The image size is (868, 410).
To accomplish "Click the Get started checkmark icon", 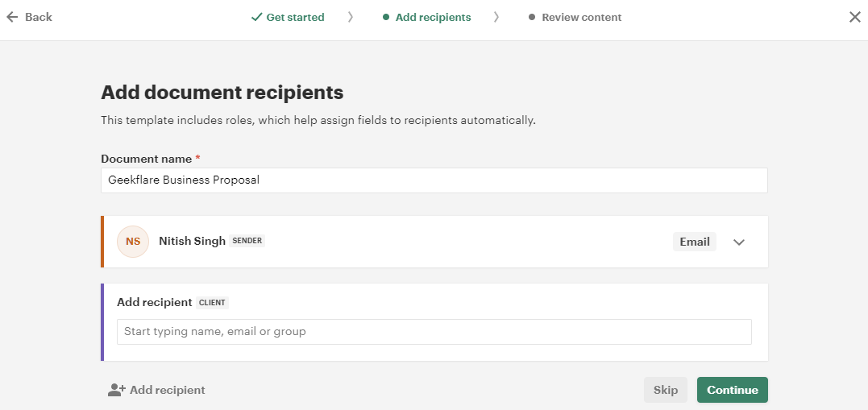I will coord(256,17).
